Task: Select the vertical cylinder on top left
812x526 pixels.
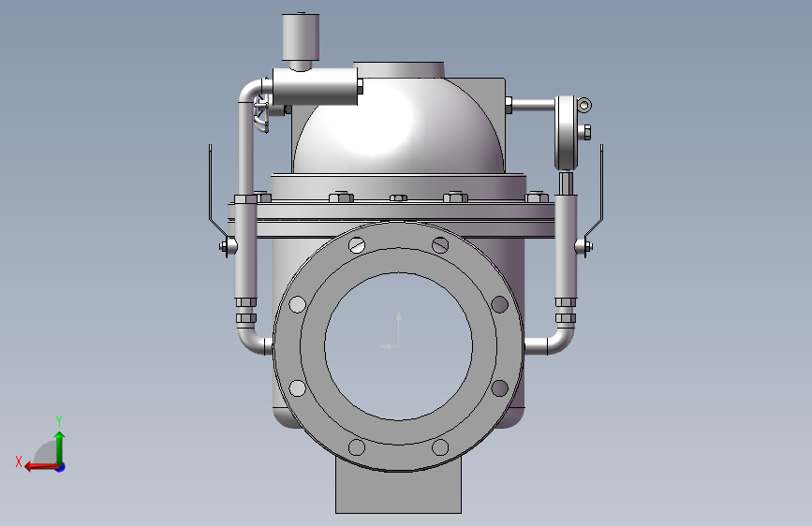Action: tap(301, 37)
